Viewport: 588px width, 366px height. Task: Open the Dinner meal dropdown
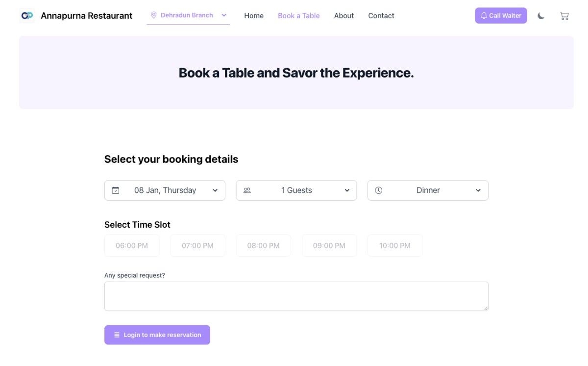(x=428, y=190)
